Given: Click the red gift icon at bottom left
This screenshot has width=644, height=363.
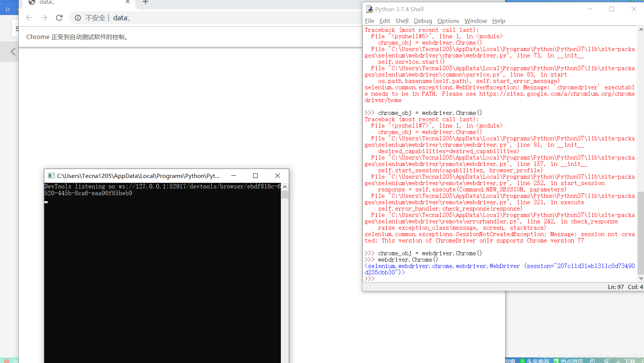Looking at the screenshot, I should pyautogui.click(x=6, y=361).
